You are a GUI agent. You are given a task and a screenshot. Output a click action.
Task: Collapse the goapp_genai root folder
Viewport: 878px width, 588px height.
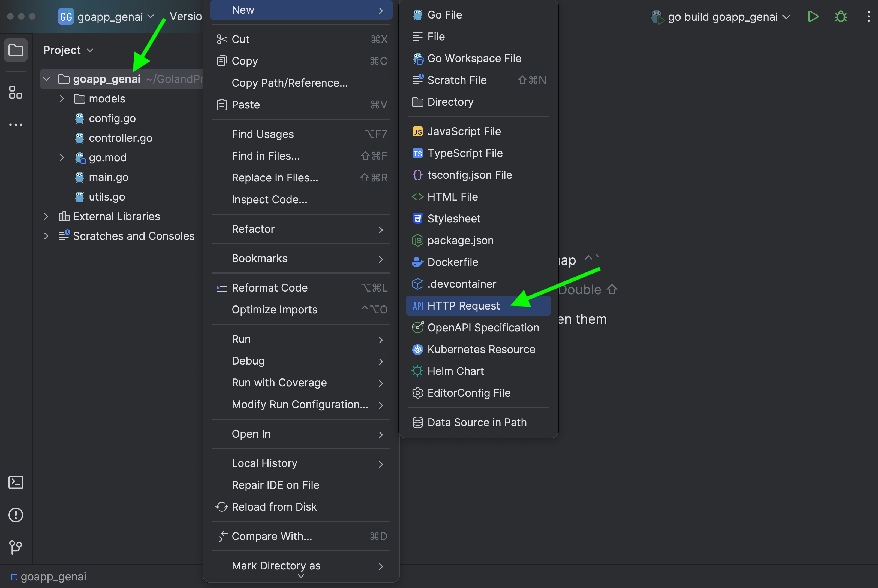coord(47,79)
